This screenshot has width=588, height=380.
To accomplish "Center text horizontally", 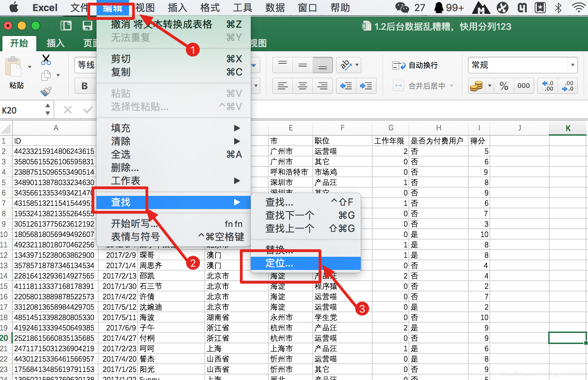I will [x=303, y=86].
